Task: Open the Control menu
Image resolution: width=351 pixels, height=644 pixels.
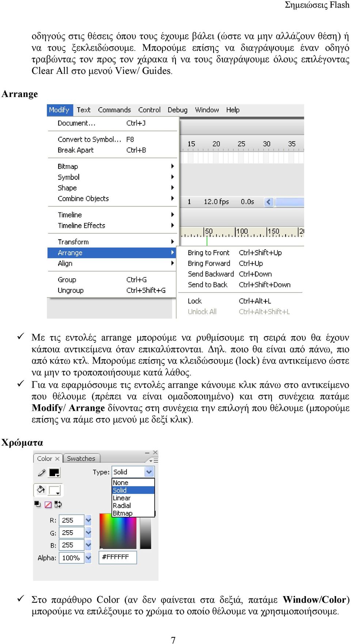Action: (150, 110)
